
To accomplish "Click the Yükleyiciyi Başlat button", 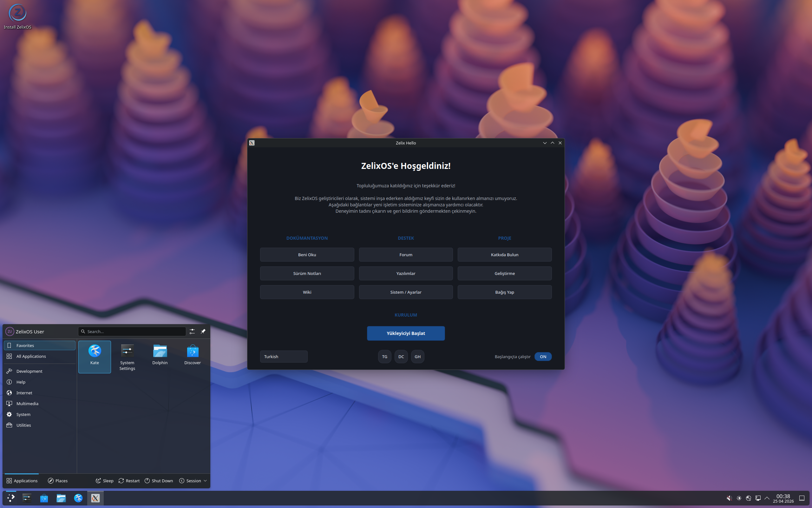I will tap(406, 333).
